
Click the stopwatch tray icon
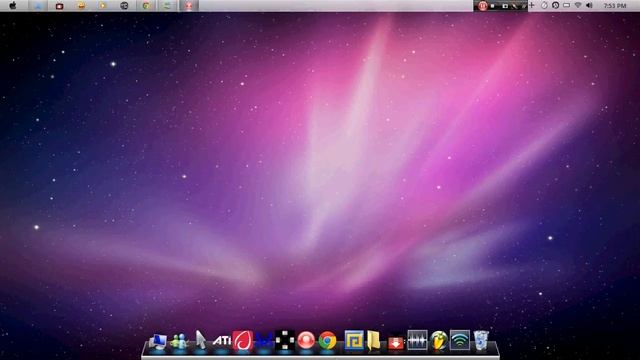pos(544,5)
